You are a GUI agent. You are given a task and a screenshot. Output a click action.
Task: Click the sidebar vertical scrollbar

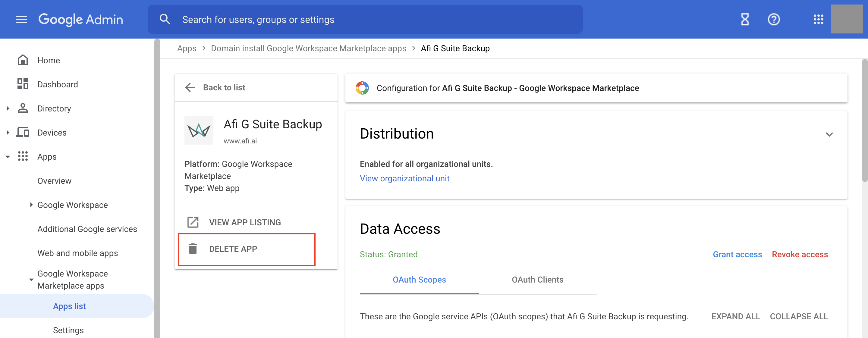click(157, 189)
